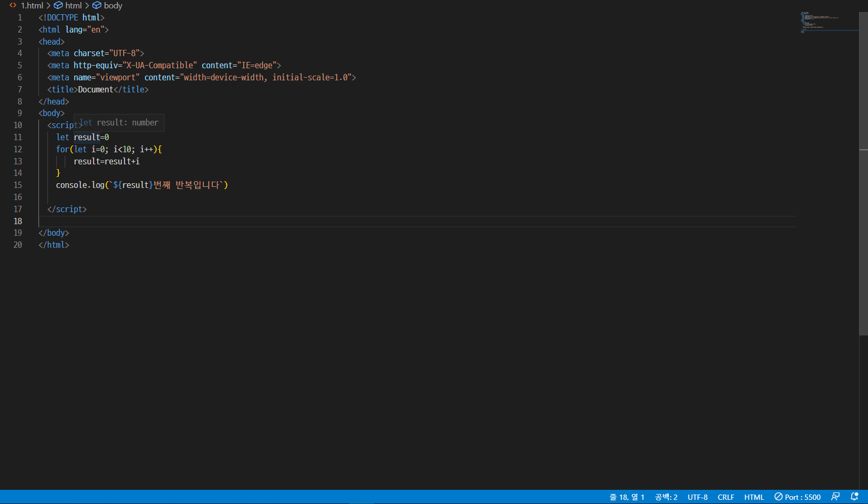
Task: Click the cube icon before html breadcrumb
Action: [58, 5]
